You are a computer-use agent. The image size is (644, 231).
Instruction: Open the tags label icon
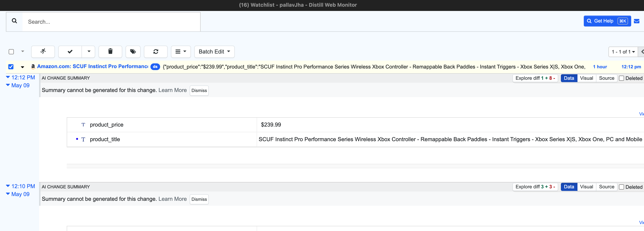[133, 52]
